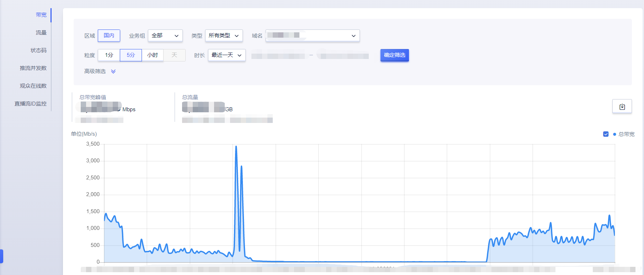The image size is (644, 275).
Task: Select 小时 granularity
Action: [153, 55]
